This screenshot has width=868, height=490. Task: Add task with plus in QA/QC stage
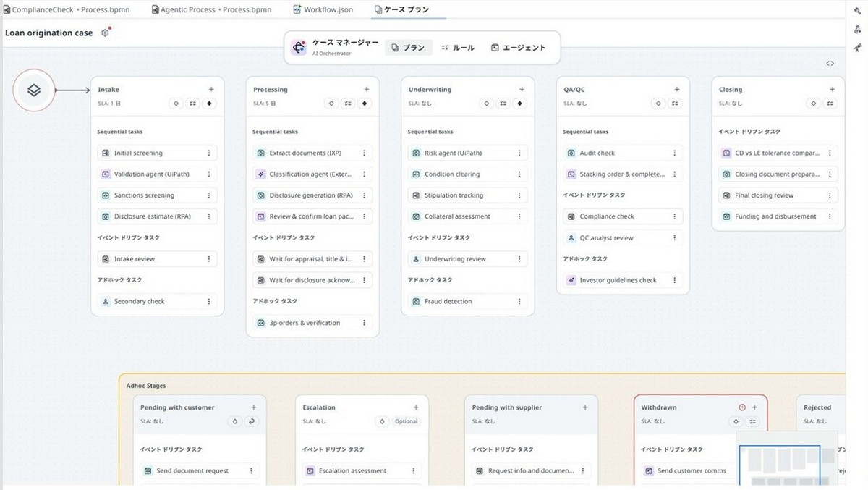(x=677, y=89)
